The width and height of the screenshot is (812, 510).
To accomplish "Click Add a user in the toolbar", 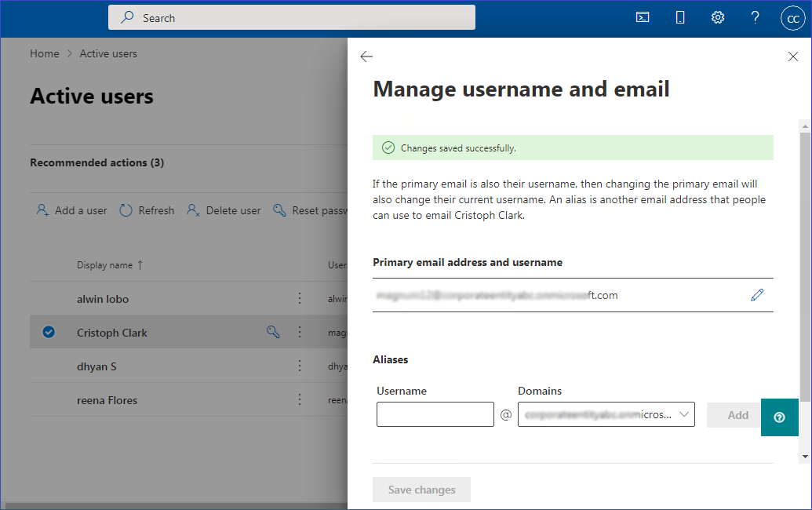I will (x=72, y=210).
